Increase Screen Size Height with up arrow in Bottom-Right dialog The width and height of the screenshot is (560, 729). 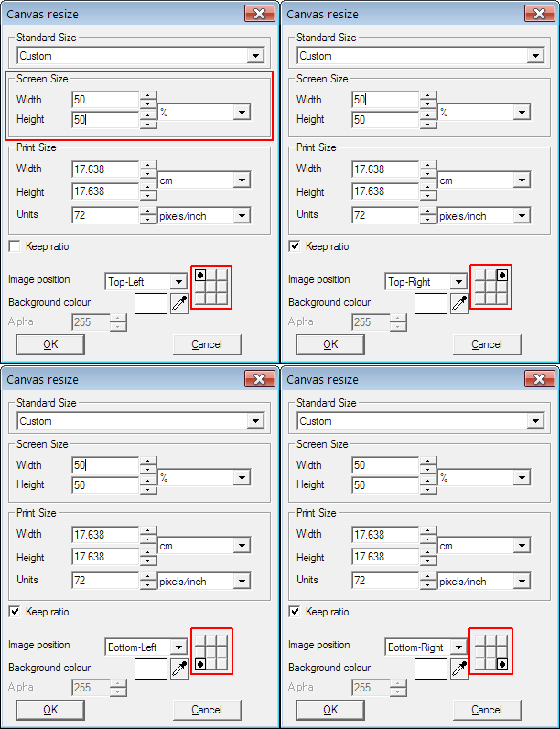pyautogui.click(x=428, y=481)
